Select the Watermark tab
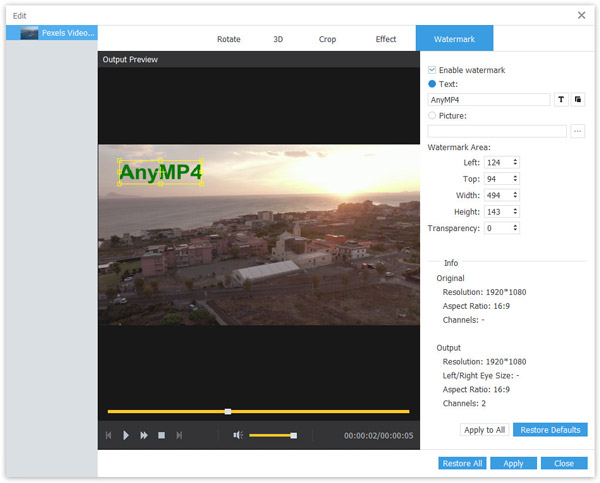600x483 pixels. 454,38
